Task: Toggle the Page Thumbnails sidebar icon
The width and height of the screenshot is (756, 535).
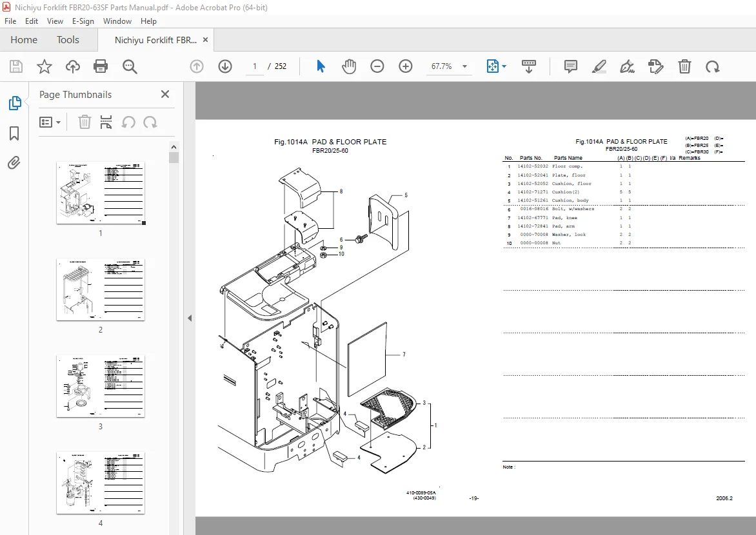Action: tap(14, 103)
